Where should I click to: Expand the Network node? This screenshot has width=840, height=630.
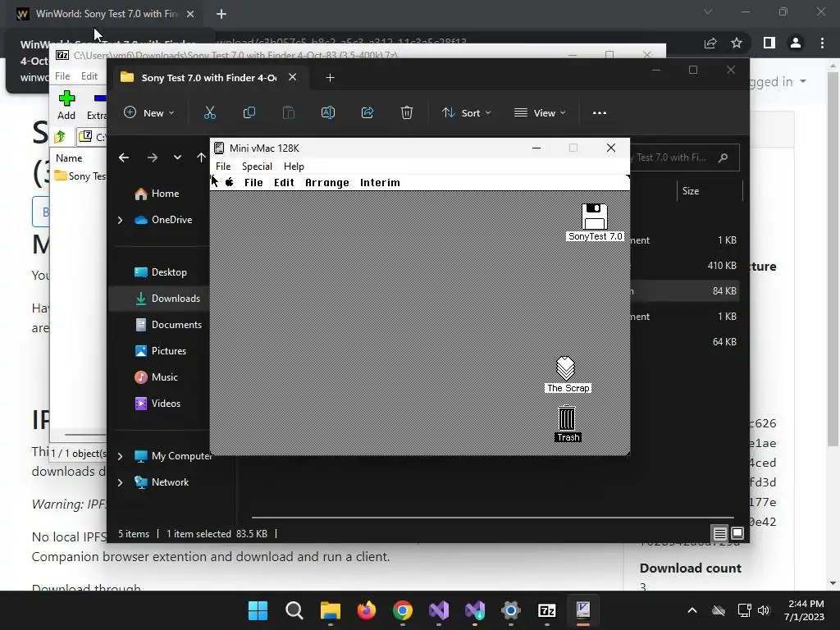coord(120,482)
